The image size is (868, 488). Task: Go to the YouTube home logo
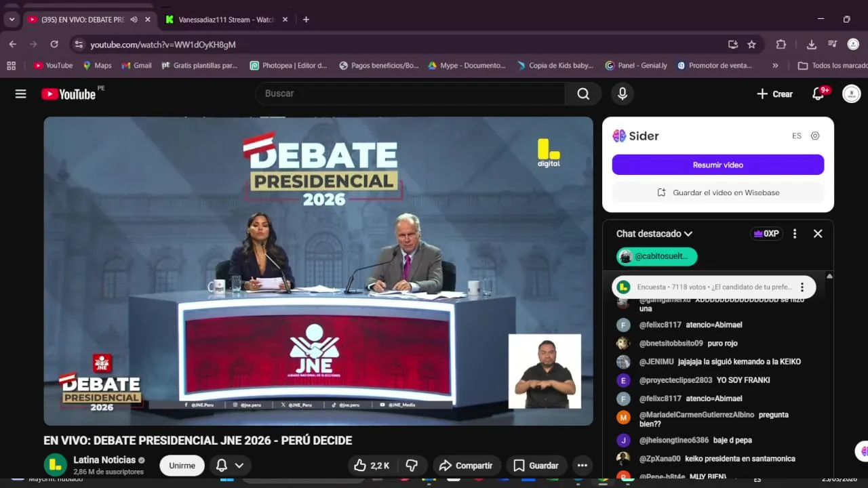(68, 94)
